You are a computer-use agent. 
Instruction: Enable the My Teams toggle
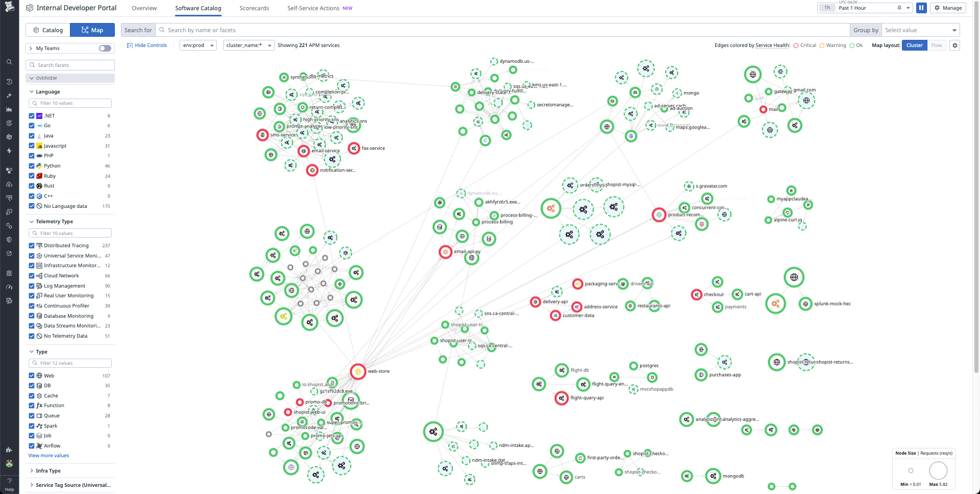click(105, 48)
